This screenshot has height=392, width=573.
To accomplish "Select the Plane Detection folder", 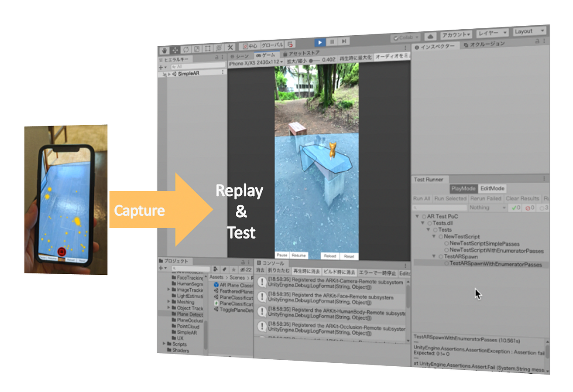I will click(x=187, y=314).
